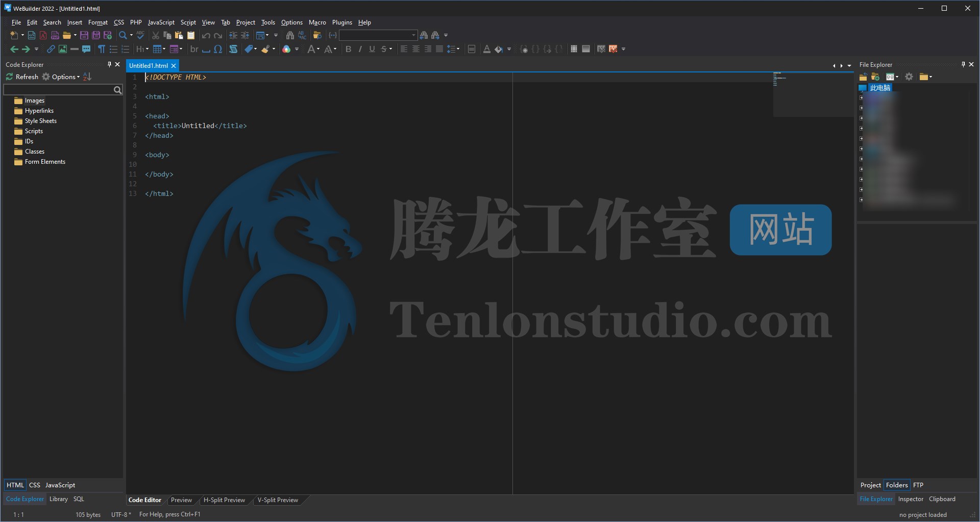Switch to the Preview tab
This screenshot has height=522, width=980.
coord(181,500)
